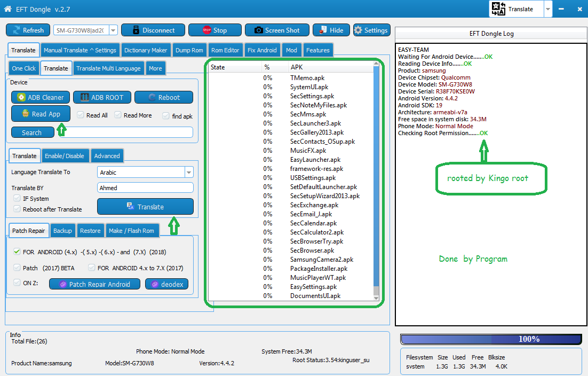
Task: Enable the find apk checkbox
Action: [x=166, y=115]
